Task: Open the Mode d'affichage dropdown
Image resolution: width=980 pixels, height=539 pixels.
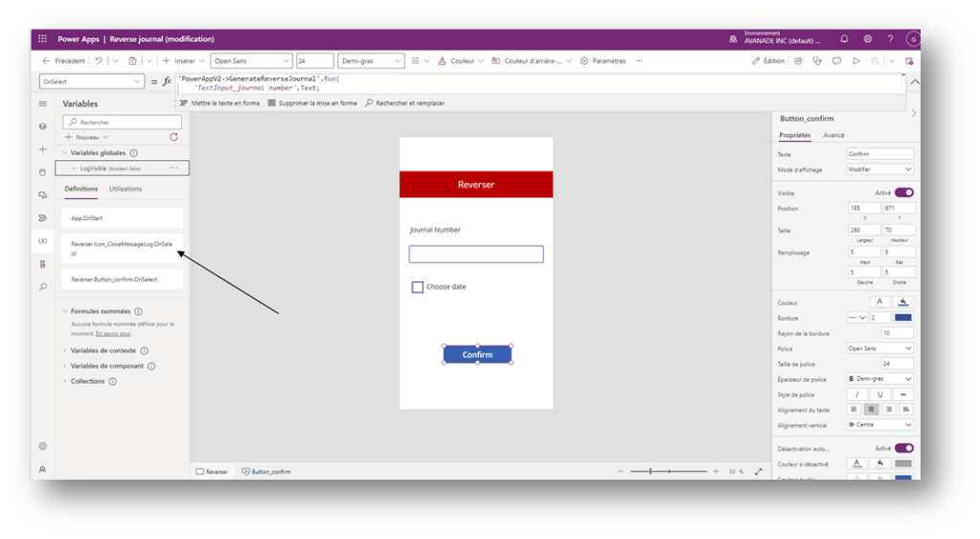Action: pos(879,169)
